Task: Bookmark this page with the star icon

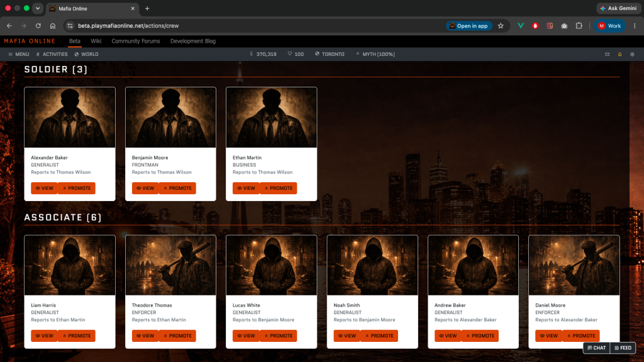Action: point(501,26)
